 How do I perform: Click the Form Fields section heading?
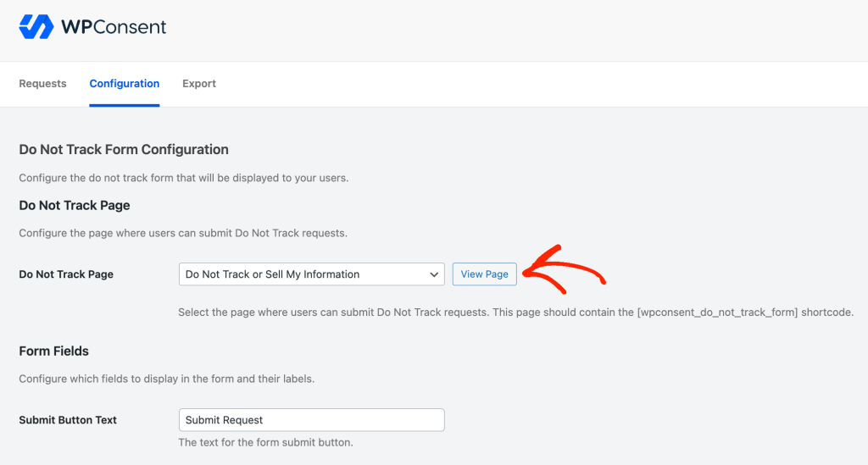(54, 352)
